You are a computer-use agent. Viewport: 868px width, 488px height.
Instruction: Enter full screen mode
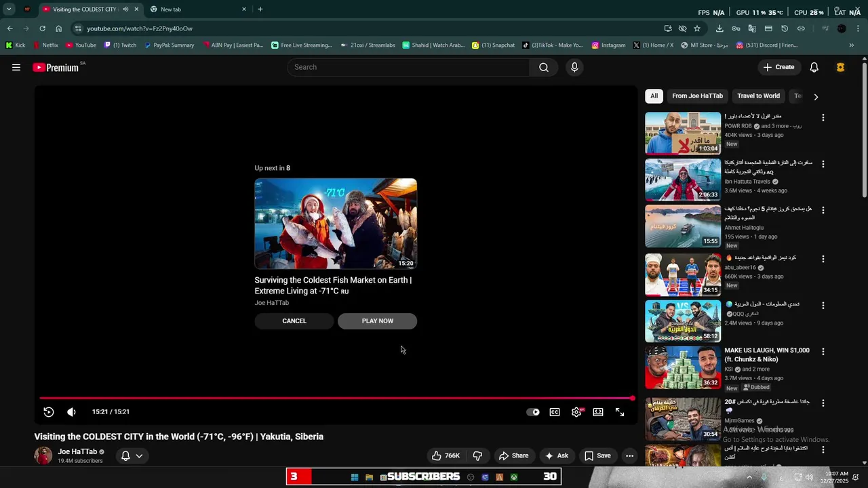click(x=620, y=412)
